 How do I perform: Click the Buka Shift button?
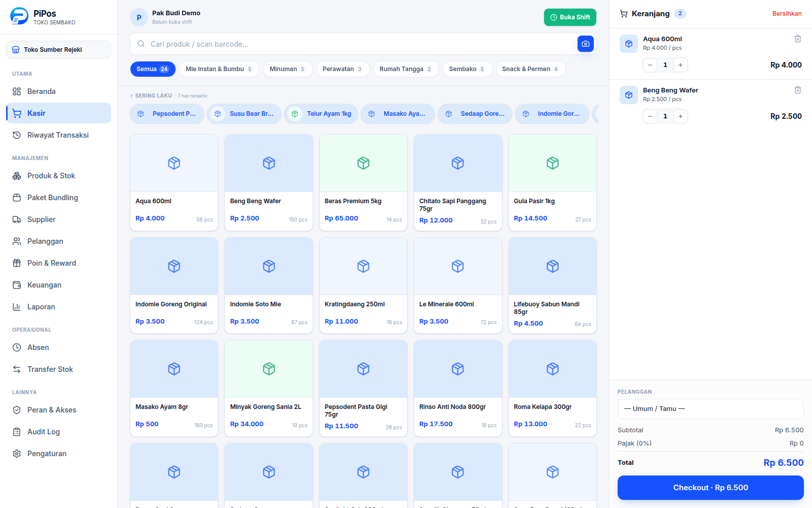(x=570, y=17)
